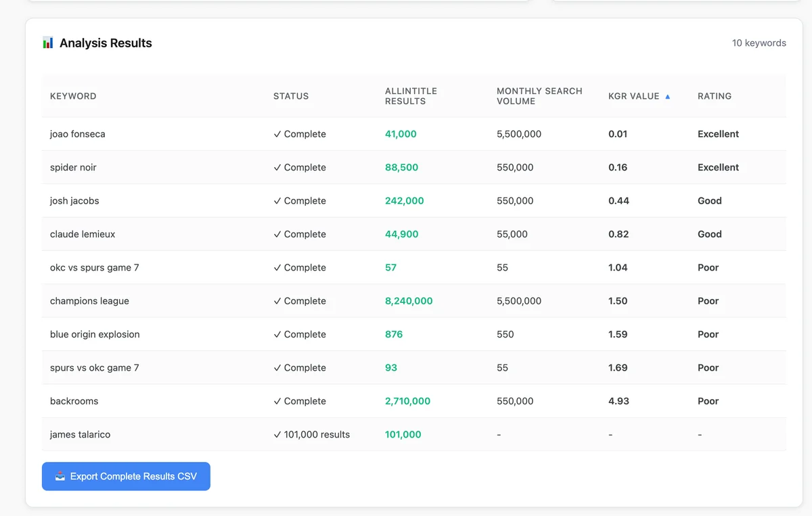Click the 44,900 allintitle result

point(401,234)
